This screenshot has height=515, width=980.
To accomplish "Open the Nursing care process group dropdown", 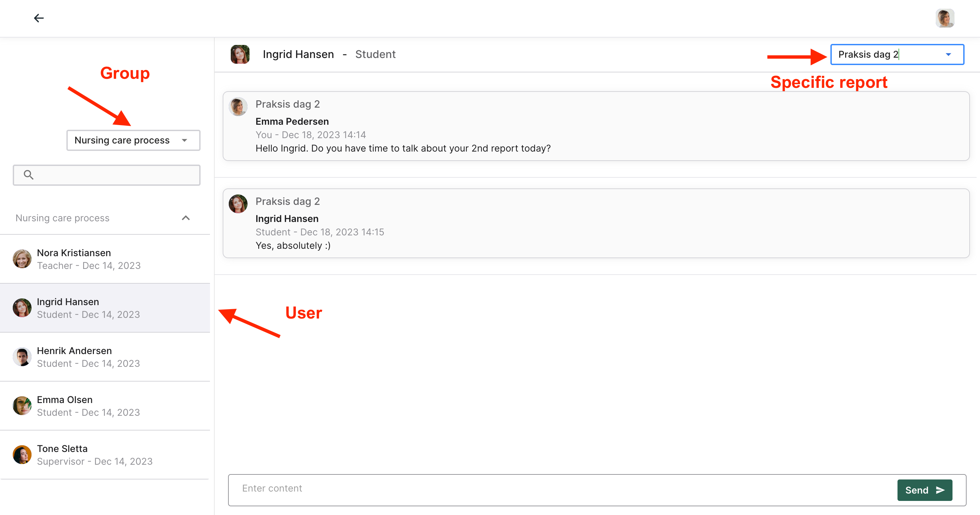I will coord(133,140).
